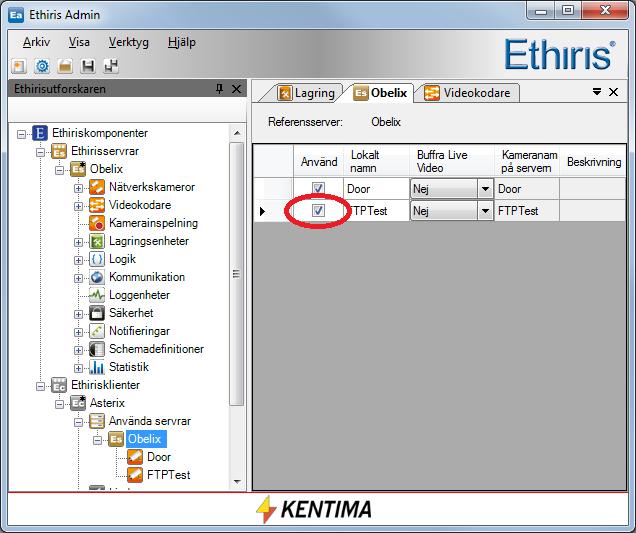Click the Videokodare tree icon
This screenshot has height=533, width=636.
point(97,205)
